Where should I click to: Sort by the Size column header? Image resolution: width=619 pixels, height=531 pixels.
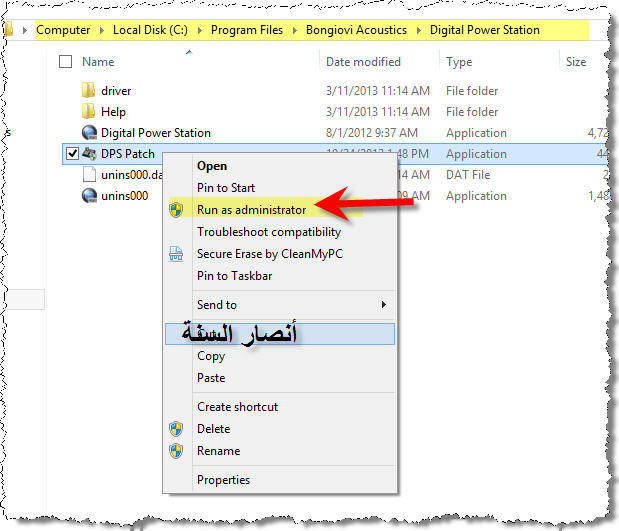(x=576, y=62)
